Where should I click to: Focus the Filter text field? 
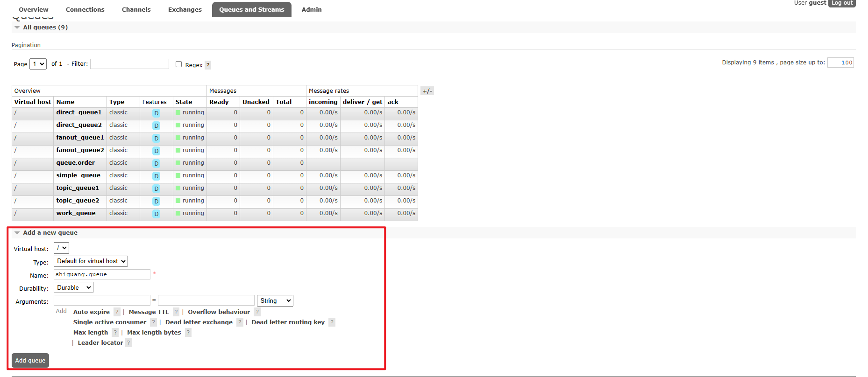tap(129, 64)
